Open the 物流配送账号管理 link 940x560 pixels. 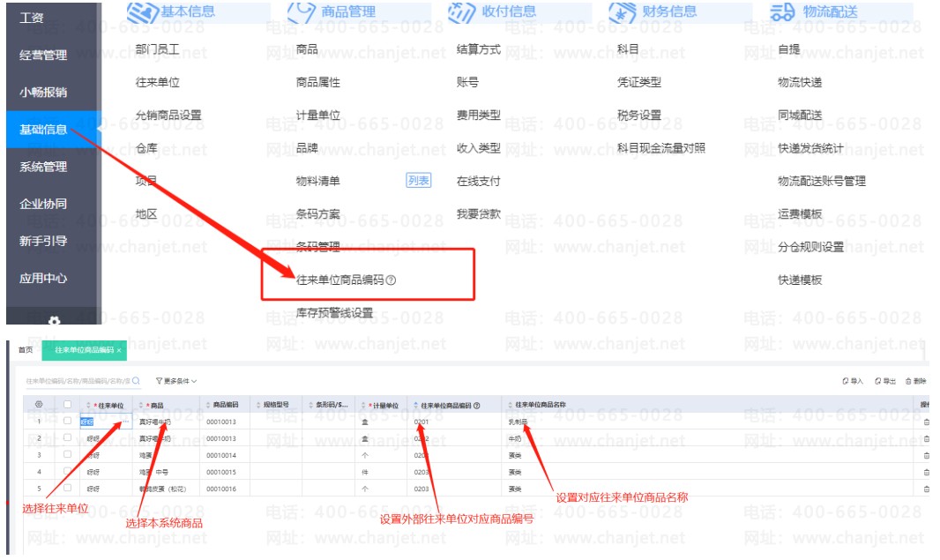pyautogui.click(x=822, y=181)
